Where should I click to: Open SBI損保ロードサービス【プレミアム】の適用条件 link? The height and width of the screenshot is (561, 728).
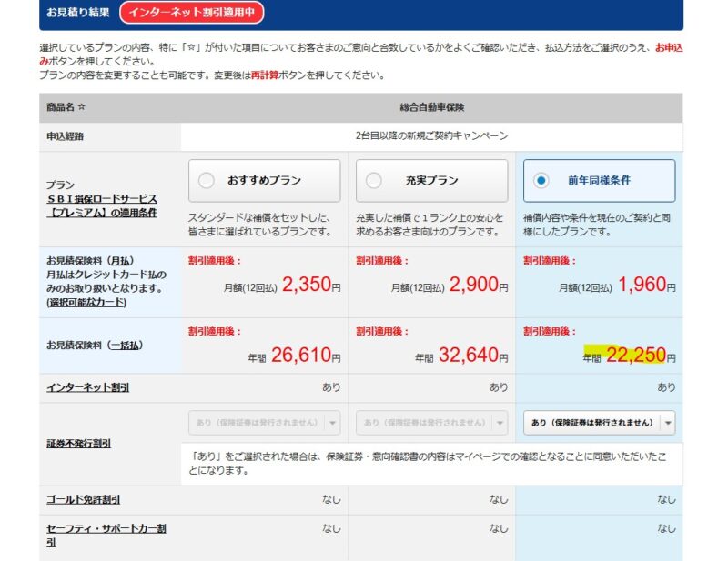tap(102, 205)
